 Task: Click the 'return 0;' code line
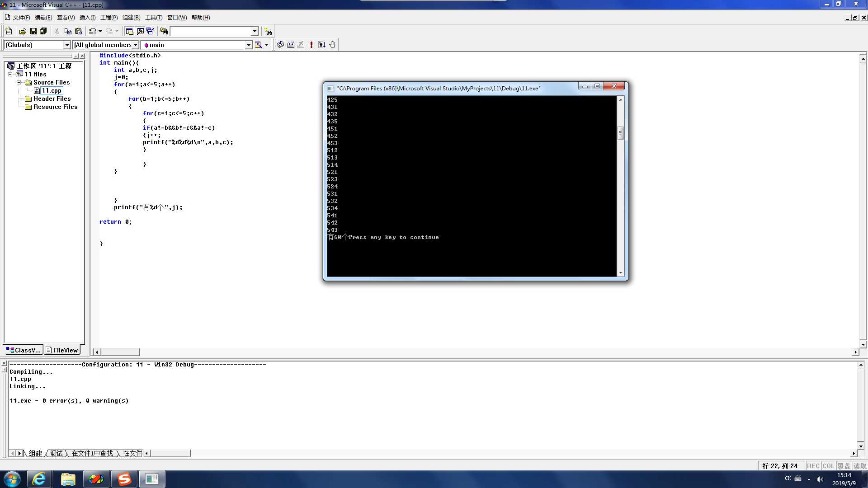pos(116,222)
